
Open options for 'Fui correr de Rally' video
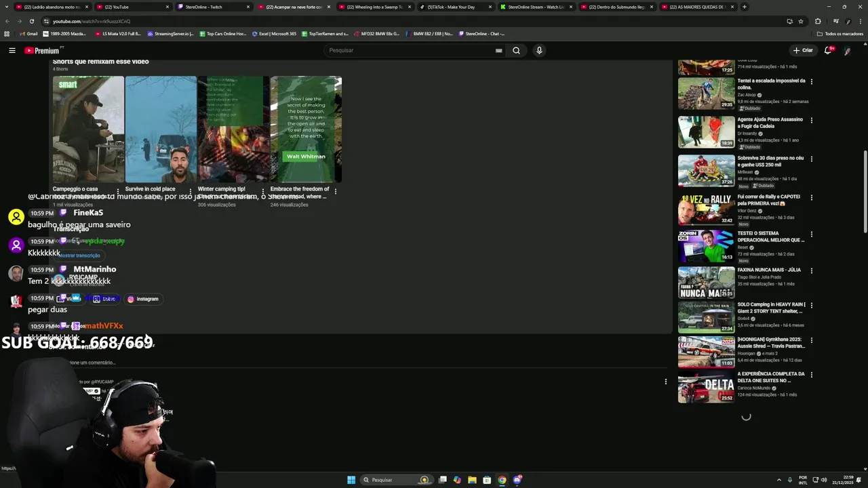(x=811, y=197)
